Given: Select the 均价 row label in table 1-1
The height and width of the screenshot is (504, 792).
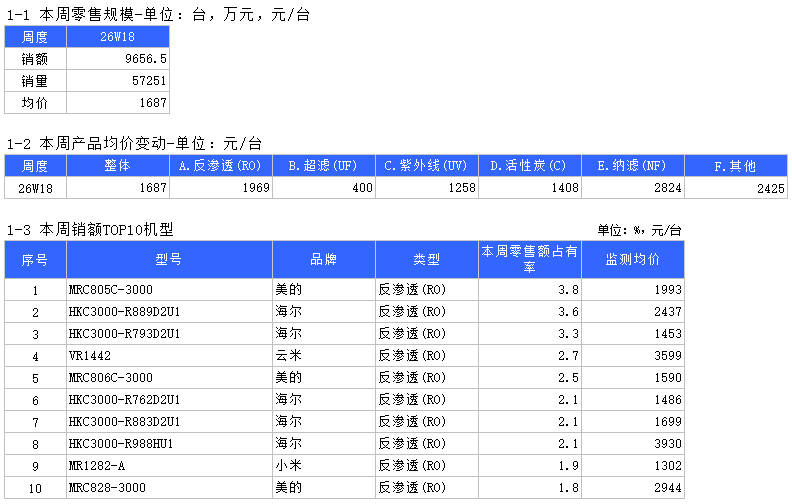Looking at the screenshot, I should (35, 103).
